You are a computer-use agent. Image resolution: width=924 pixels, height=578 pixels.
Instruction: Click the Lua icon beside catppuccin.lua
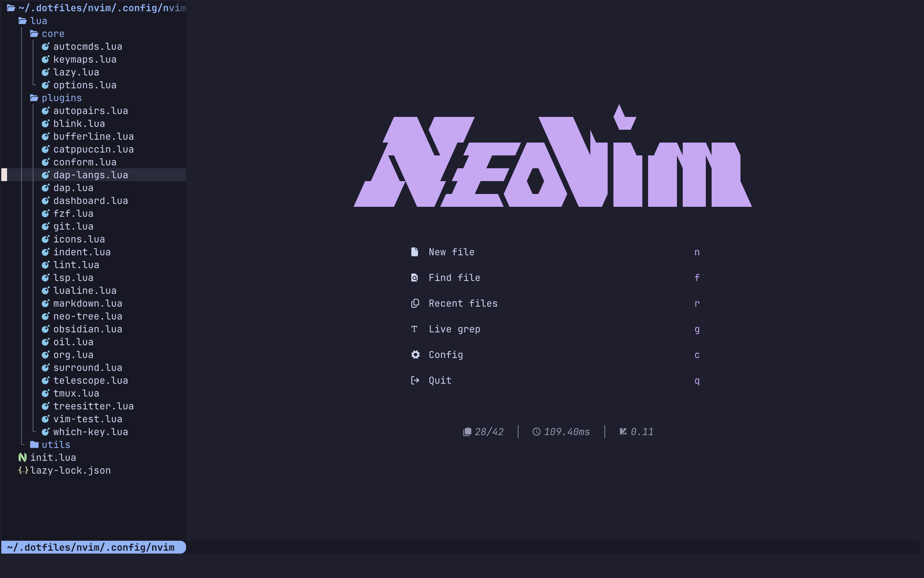point(46,149)
